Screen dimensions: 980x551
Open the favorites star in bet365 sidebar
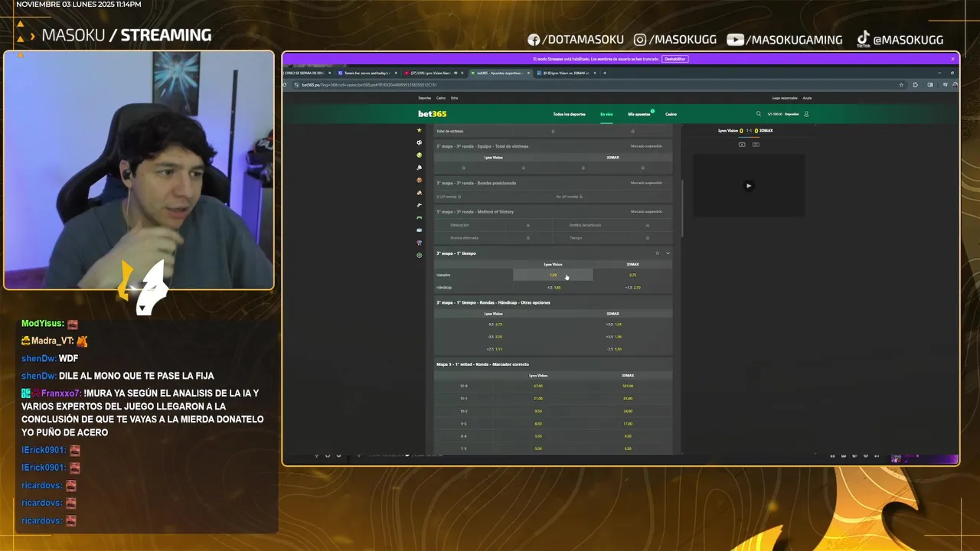[419, 130]
